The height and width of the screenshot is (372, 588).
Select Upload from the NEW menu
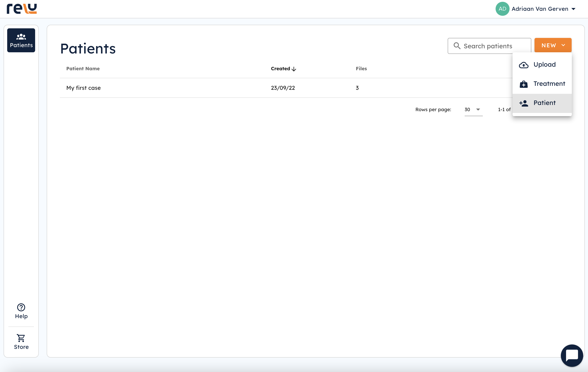tap(544, 65)
